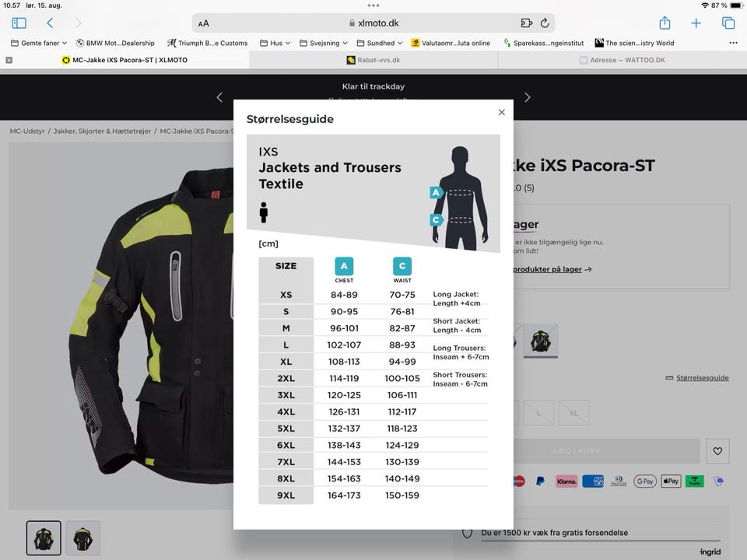Tap the xlmoto.dk address field
747x560 pixels.
tap(373, 23)
